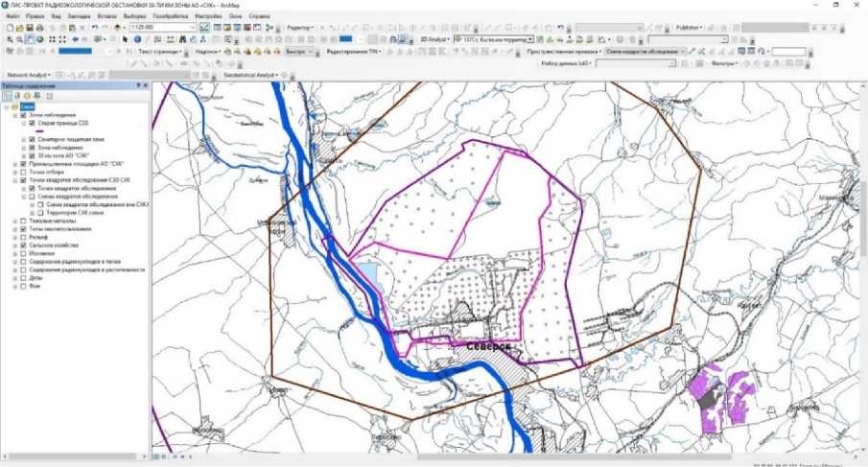The width and height of the screenshot is (868, 467).
Task: Click the Fixed Zoom In icon
Action: 53,39
